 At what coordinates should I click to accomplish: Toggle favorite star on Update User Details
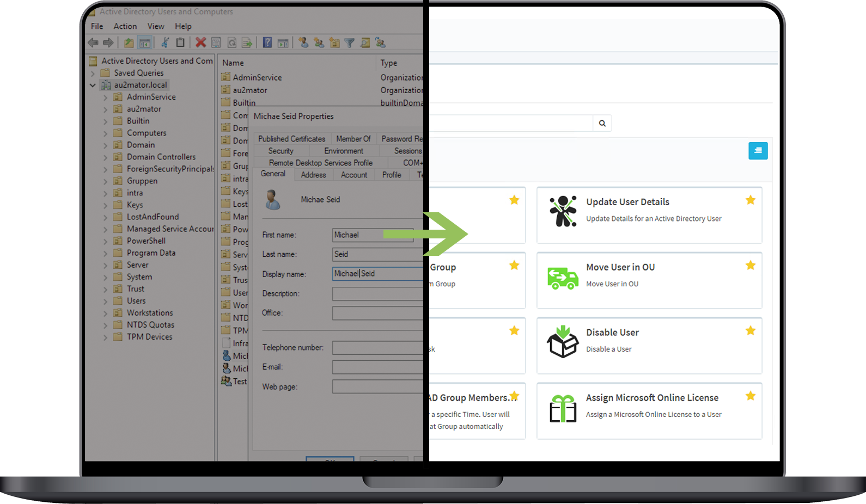coord(750,200)
